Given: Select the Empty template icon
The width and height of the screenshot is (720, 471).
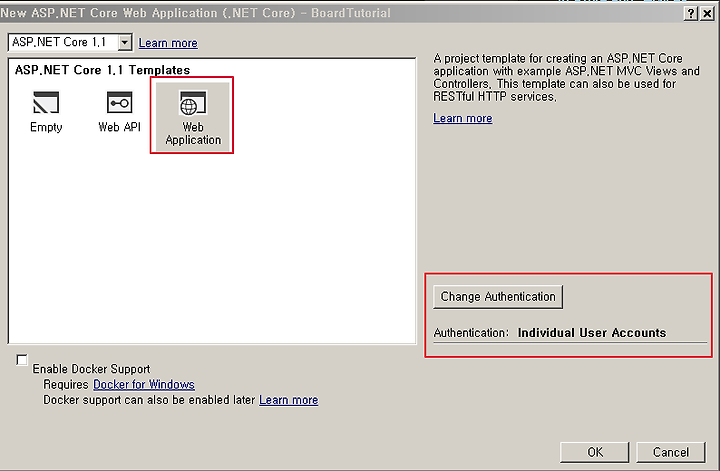Looking at the screenshot, I should click(46, 102).
